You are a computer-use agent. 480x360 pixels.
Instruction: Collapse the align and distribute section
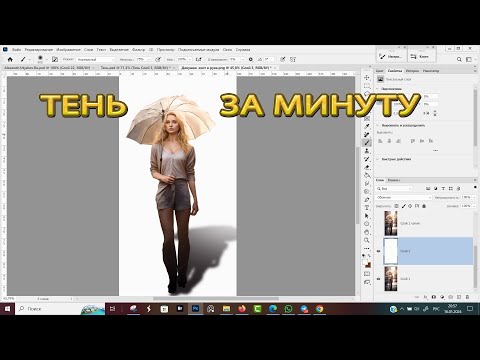(x=378, y=125)
